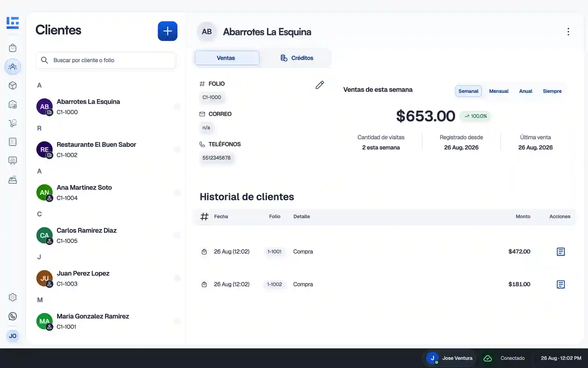Image resolution: width=588 pixels, height=368 pixels.
Task: Click the phone number 5512345678 chip
Action: (217, 158)
